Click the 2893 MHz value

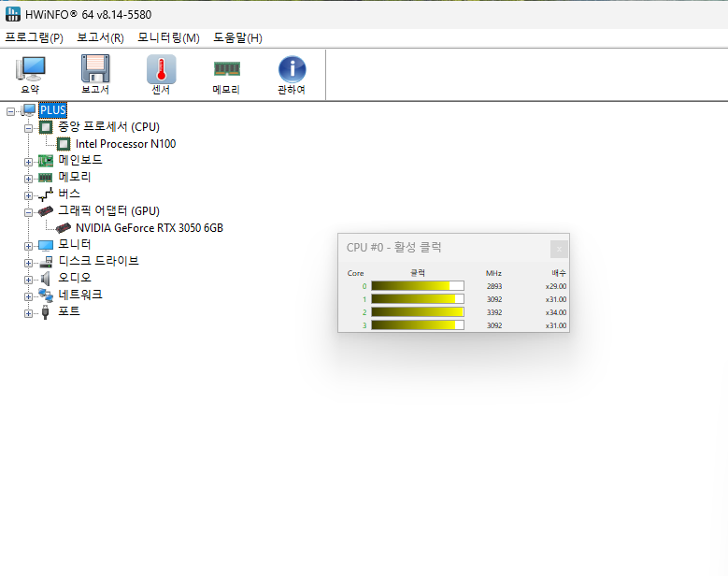pos(494,286)
